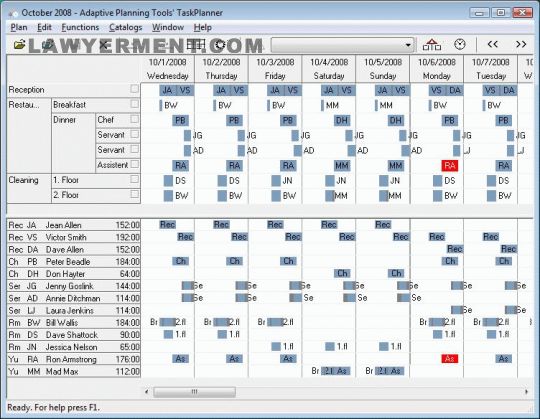Open the Window menu
This screenshot has height=419, width=540.
point(168,27)
